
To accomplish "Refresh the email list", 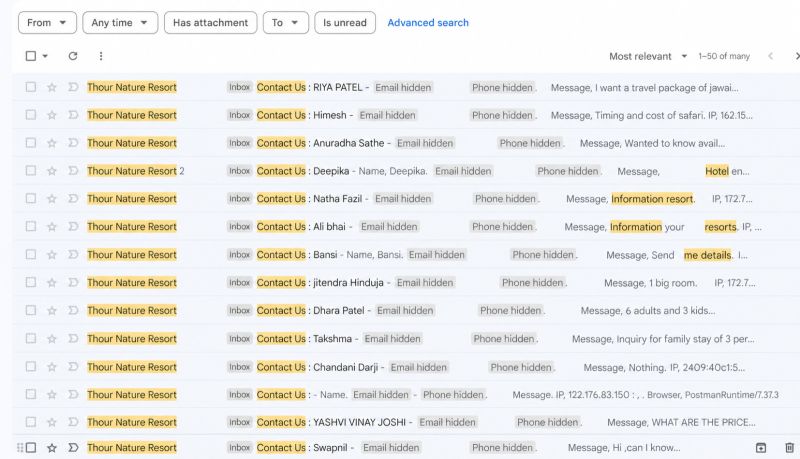I will click(73, 56).
